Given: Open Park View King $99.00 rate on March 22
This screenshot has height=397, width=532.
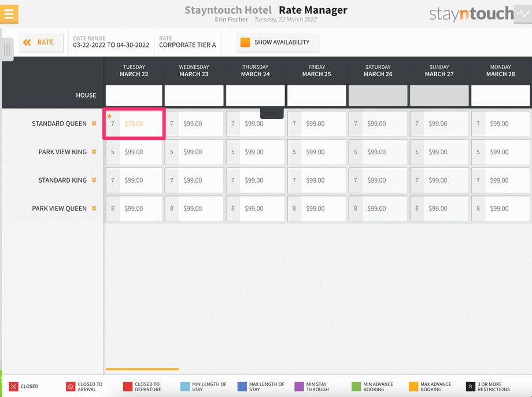Looking at the screenshot, I should pyautogui.click(x=134, y=152).
